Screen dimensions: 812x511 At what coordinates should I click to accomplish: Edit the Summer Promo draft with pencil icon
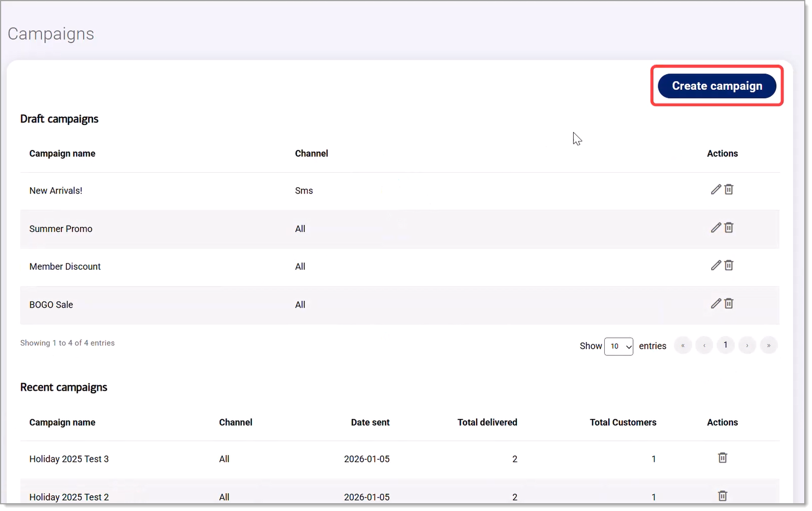(716, 227)
